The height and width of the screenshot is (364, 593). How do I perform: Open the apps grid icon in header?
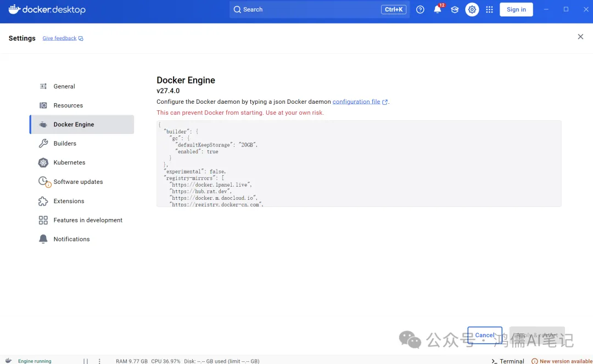pos(489,9)
